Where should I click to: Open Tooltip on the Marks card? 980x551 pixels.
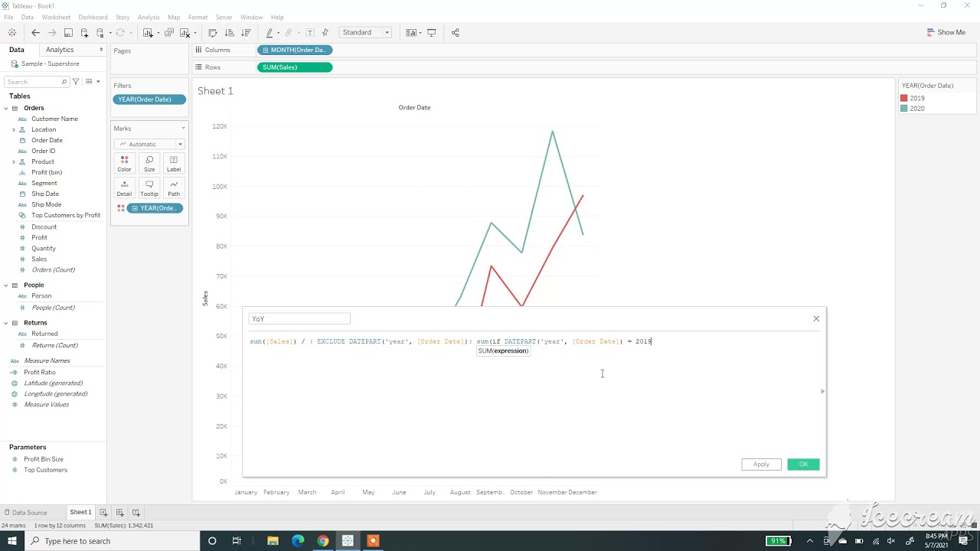149,188
